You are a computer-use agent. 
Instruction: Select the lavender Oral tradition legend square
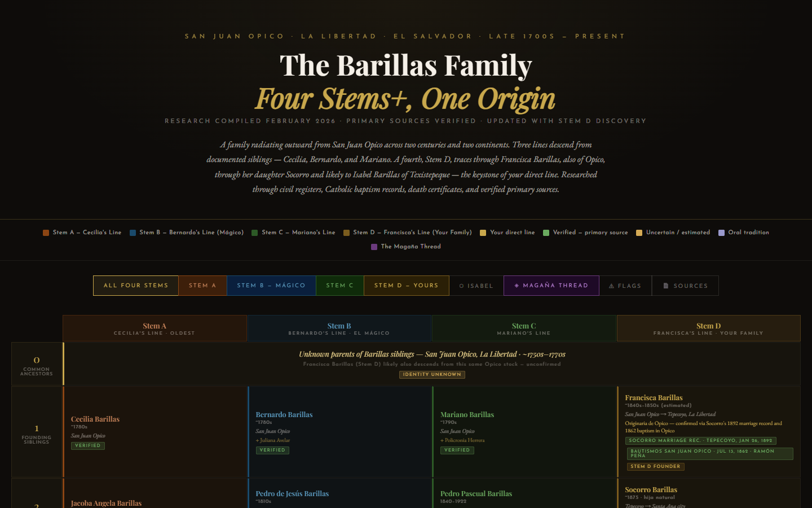[721, 233]
